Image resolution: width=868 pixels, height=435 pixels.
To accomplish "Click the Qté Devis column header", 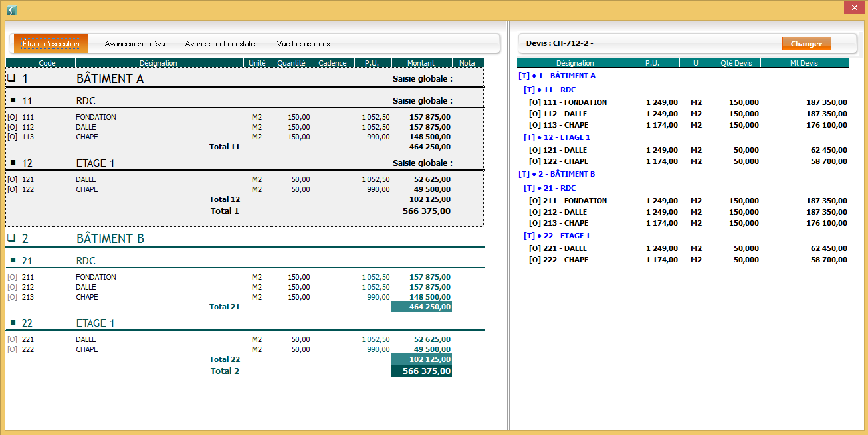I will (736, 63).
